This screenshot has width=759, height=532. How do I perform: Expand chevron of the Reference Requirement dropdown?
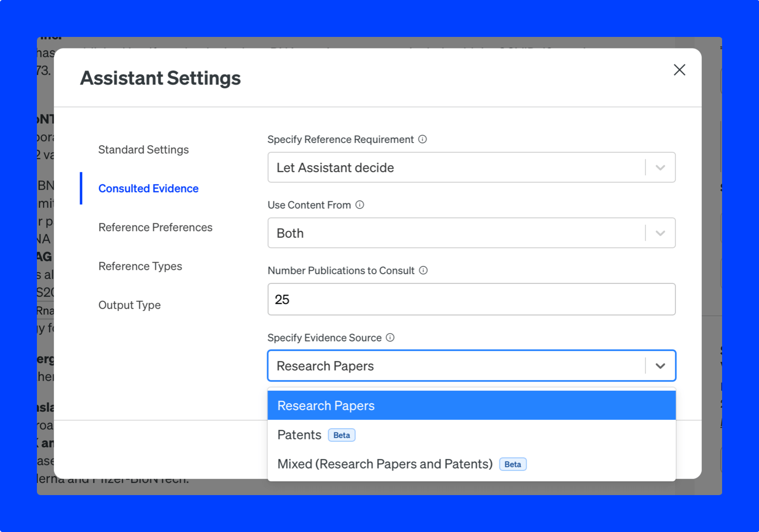tap(660, 167)
